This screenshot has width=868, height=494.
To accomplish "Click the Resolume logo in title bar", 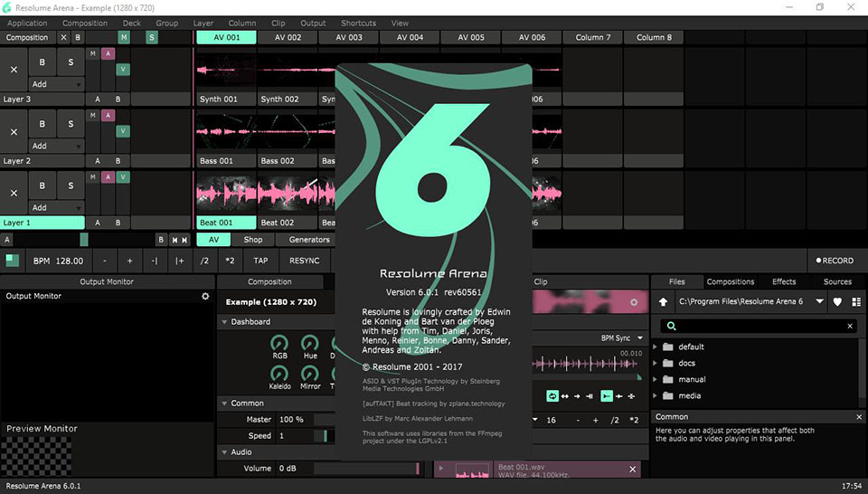I will click(6, 8).
